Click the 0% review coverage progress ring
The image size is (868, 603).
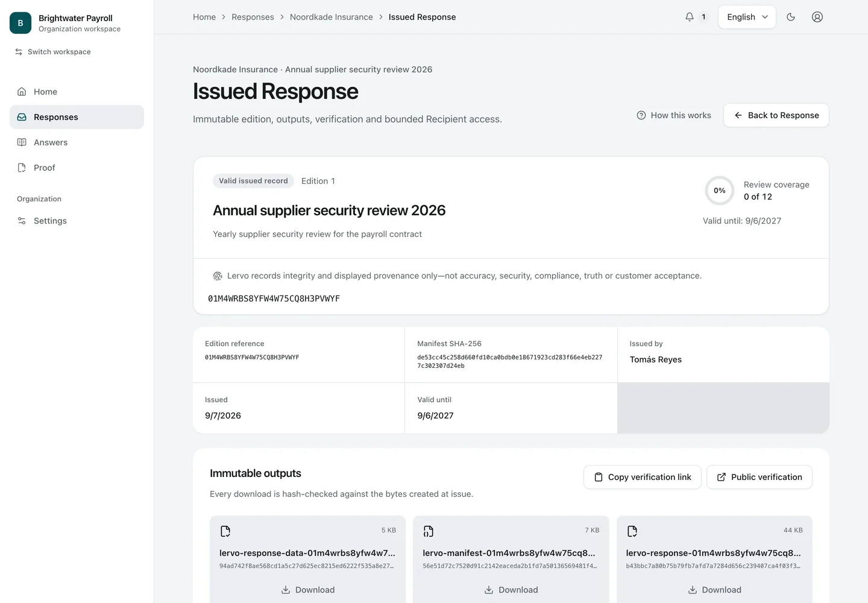(x=720, y=191)
